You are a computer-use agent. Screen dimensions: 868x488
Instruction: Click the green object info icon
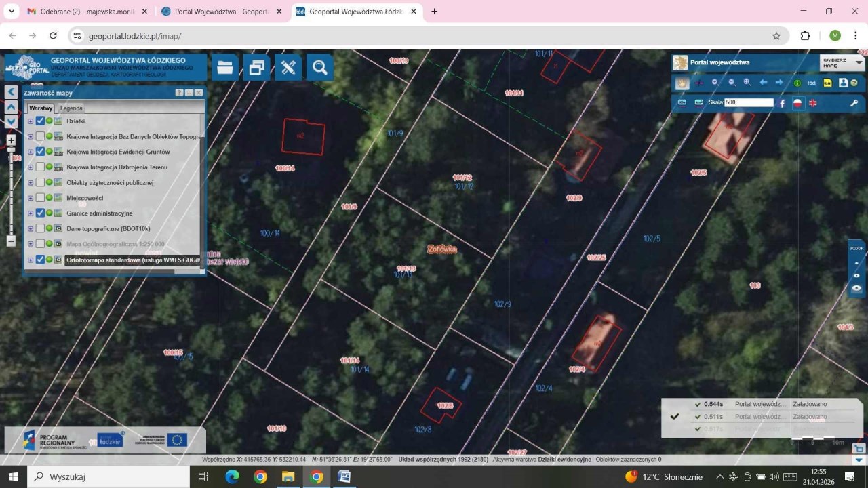(x=797, y=83)
